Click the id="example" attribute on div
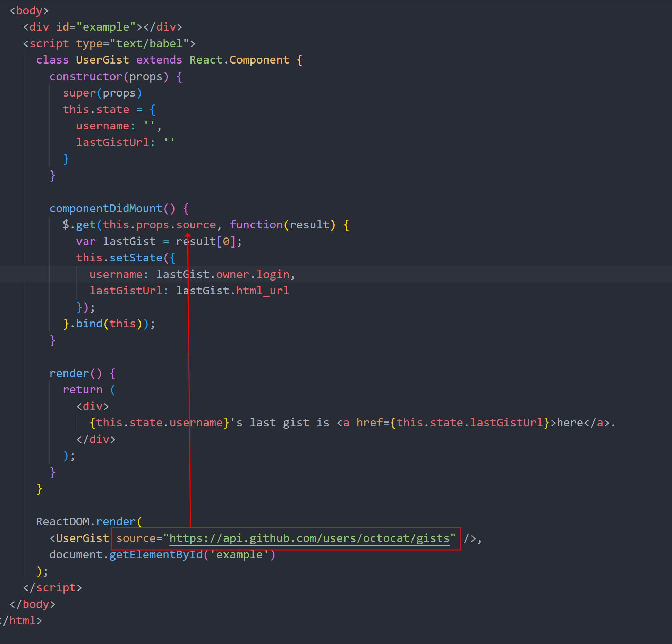The height and width of the screenshot is (644, 672). coord(96,27)
